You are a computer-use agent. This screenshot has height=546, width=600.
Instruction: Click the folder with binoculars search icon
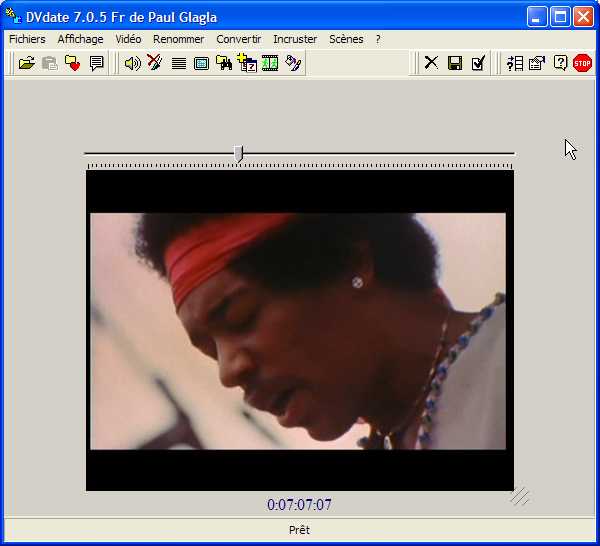coord(224,63)
